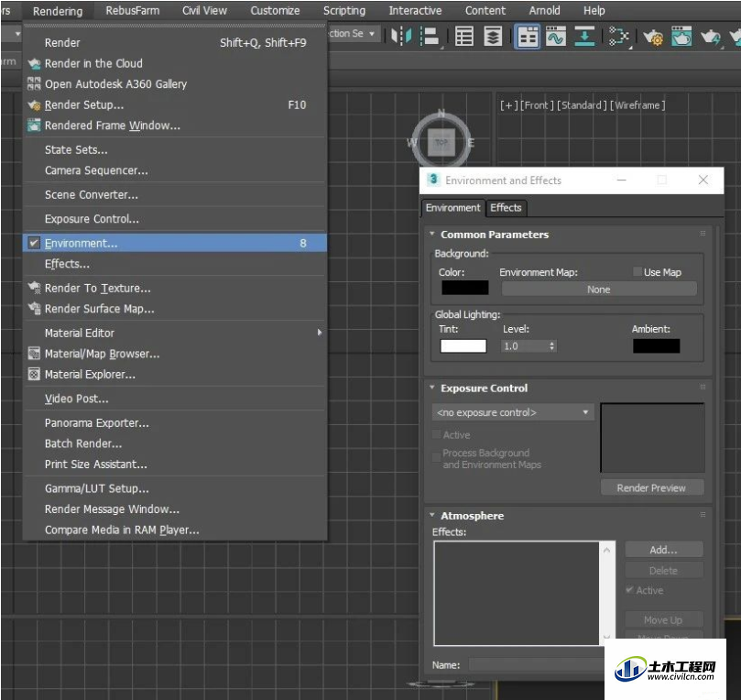Image resolution: width=741 pixels, height=700 pixels.
Task: Click the Environment Map None button
Action: [599, 290]
